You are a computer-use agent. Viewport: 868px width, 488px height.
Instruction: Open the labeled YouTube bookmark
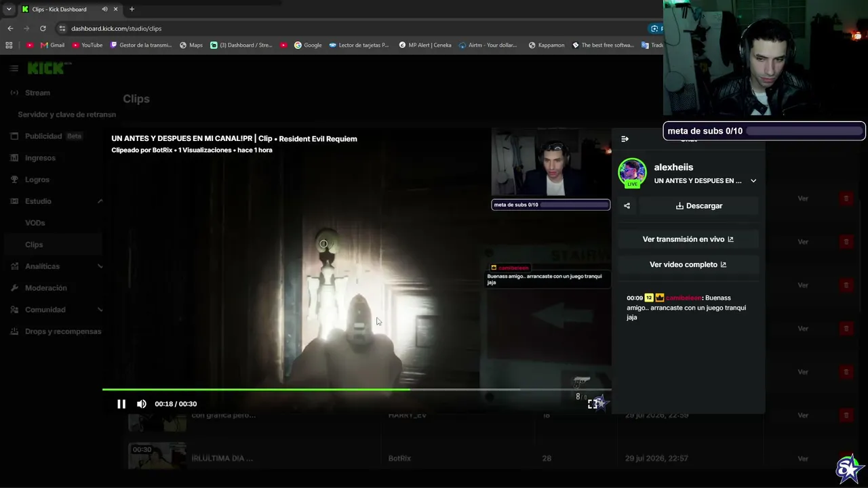pos(87,45)
